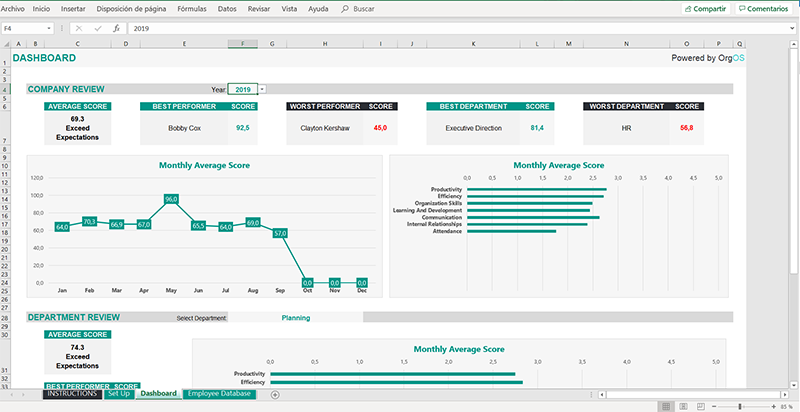Select the Year cell showing 2019
Image resolution: width=800 pixels, height=412 pixels.
[242, 89]
